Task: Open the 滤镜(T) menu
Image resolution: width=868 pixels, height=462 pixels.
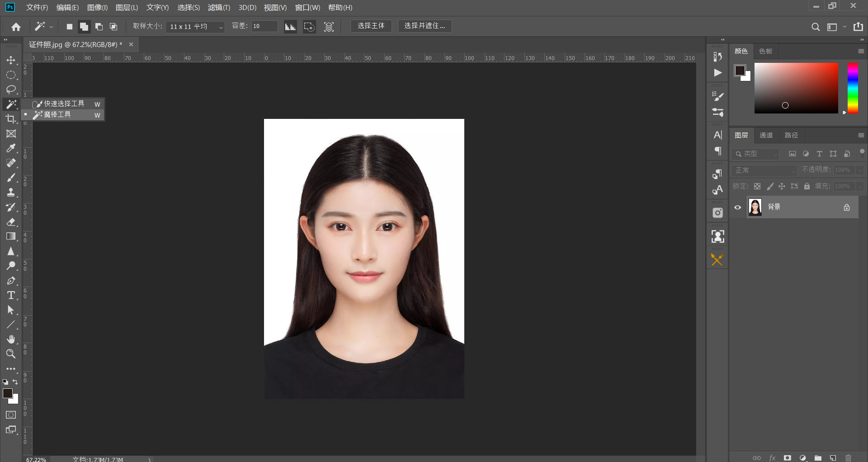Action: coord(219,8)
